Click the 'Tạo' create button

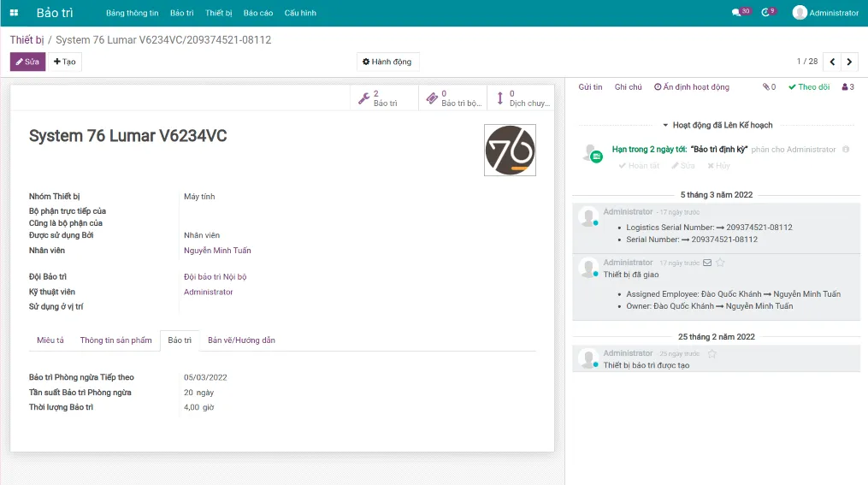click(x=65, y=62)
